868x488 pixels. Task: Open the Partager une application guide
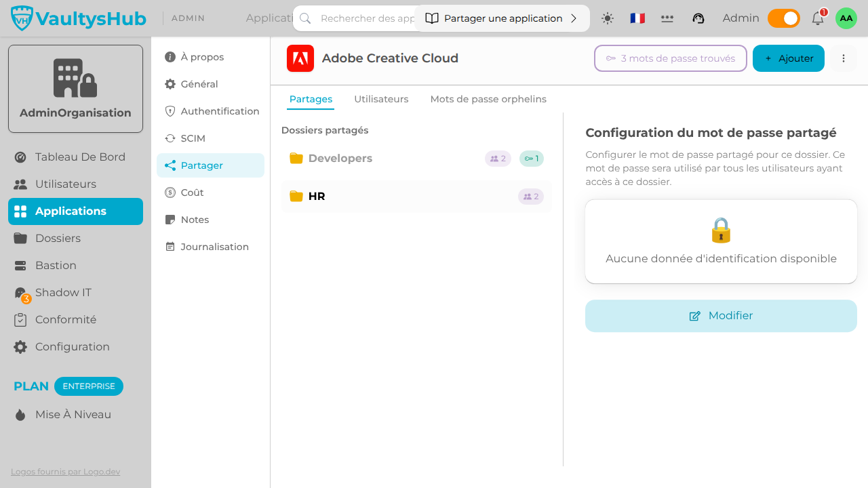[x=502, y=18]
